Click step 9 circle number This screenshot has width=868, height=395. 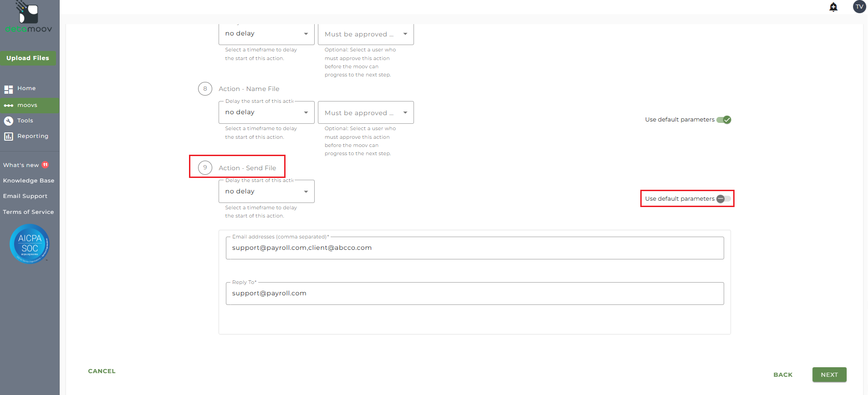tap(205, 167)
